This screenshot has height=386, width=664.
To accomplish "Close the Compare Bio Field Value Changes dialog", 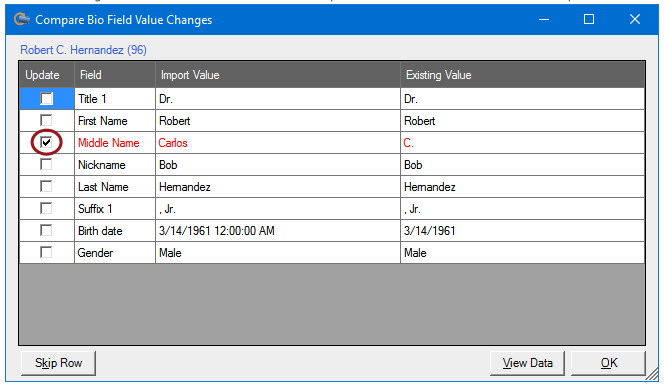I will click(x=635, y=19).
